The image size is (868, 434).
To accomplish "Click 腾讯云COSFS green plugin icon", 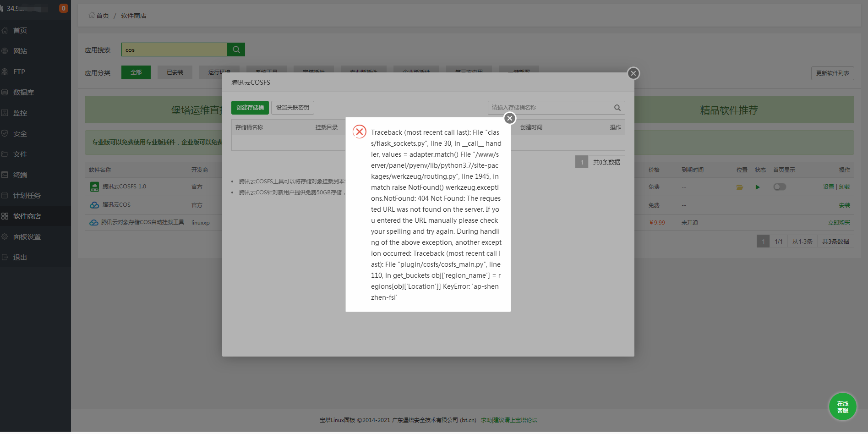I will click(94, 187).
